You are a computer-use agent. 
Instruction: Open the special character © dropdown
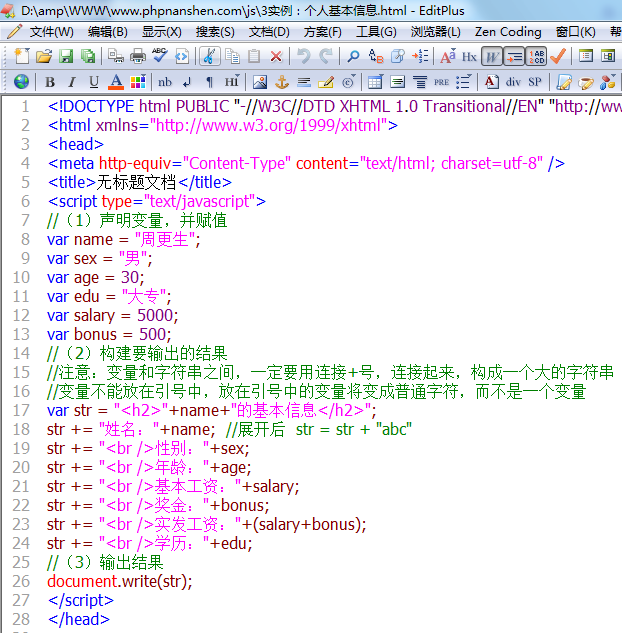tap(349, 82)
